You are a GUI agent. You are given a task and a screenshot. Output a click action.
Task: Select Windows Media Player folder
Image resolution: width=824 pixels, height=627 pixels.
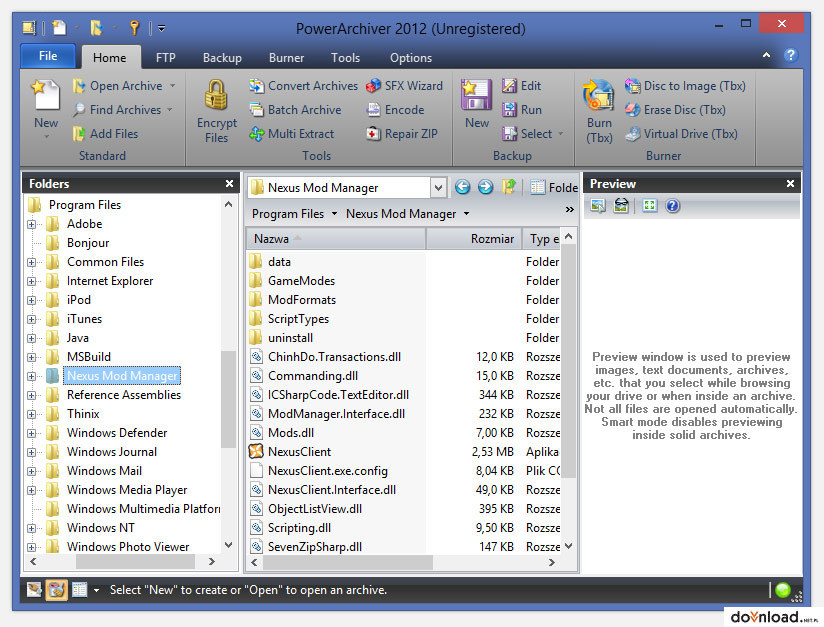click(127, 490)
